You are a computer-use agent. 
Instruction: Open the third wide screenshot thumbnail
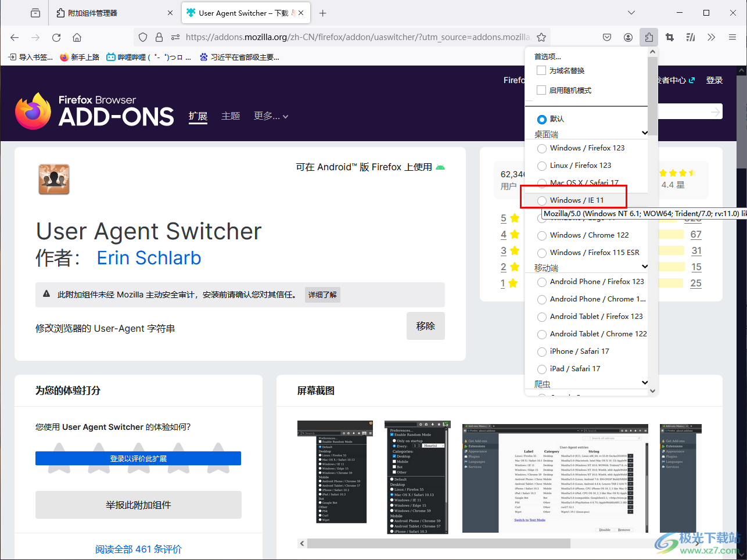point(555,478)
